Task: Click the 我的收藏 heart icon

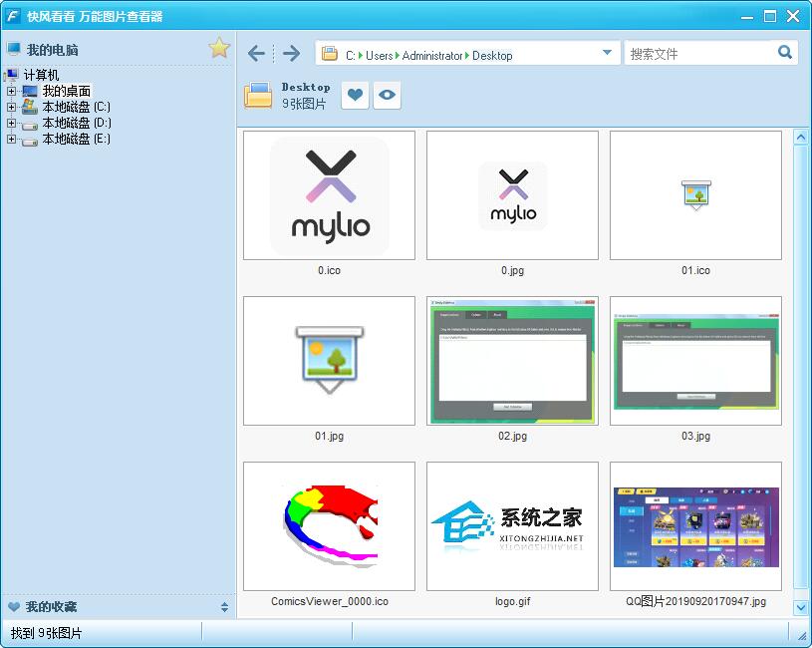Action: 14,606
